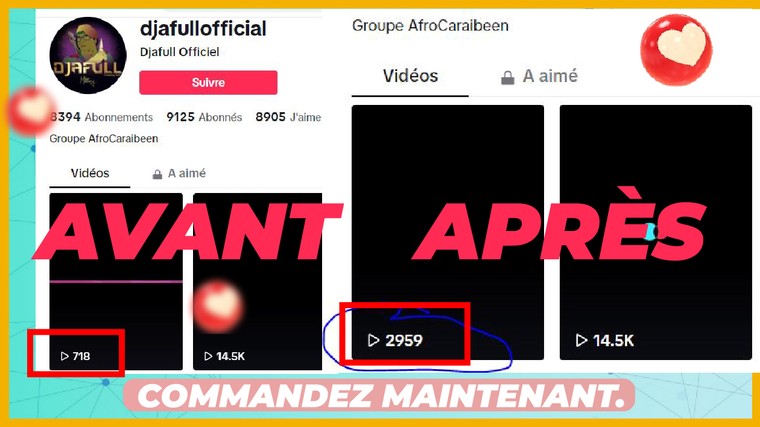The height and width of the screenshot is (427, 760).
Task: Click the blurry heart on second left video
Action: tap(218, 306)
